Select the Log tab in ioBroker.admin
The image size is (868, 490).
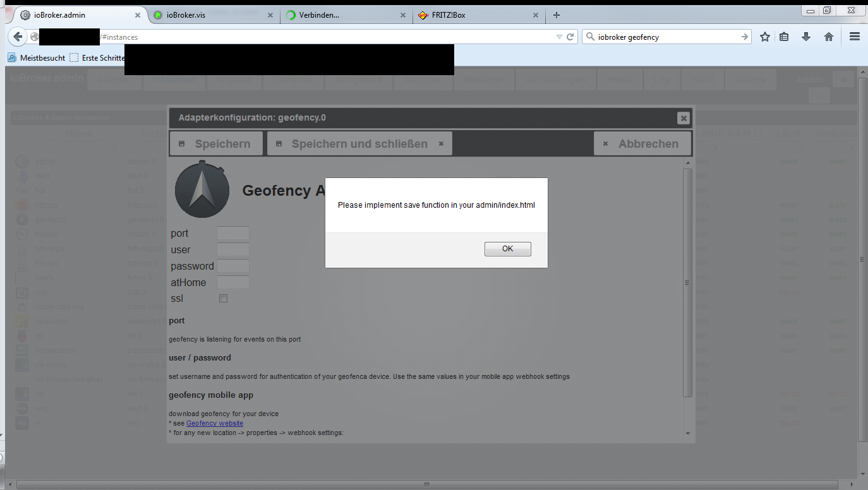tap(662, 80)
